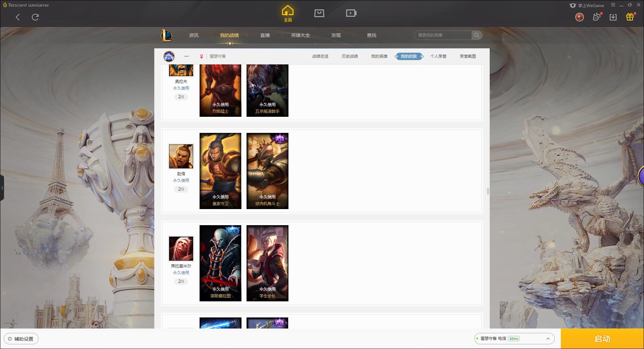
Task: Click the League of Legends logo icon
Action: 166,35
